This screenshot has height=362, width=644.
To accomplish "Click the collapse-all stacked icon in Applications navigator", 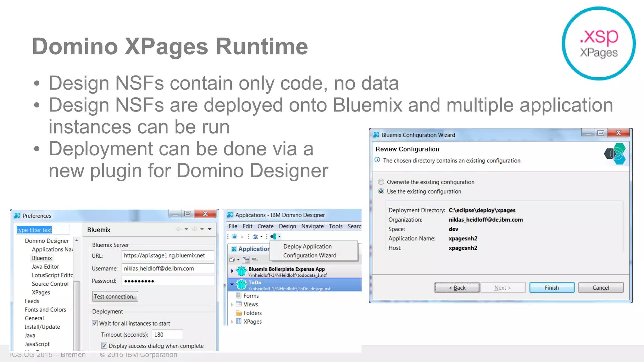I will pyautogui.click(x=255, y=260).
